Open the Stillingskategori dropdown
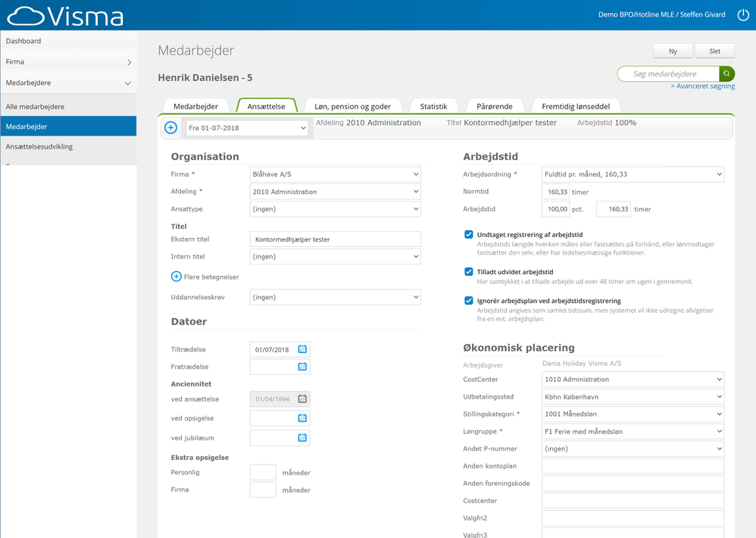Image resolution: width=756 pixels, height=538 pixels. pyautogui.click(x=633, y=414)
